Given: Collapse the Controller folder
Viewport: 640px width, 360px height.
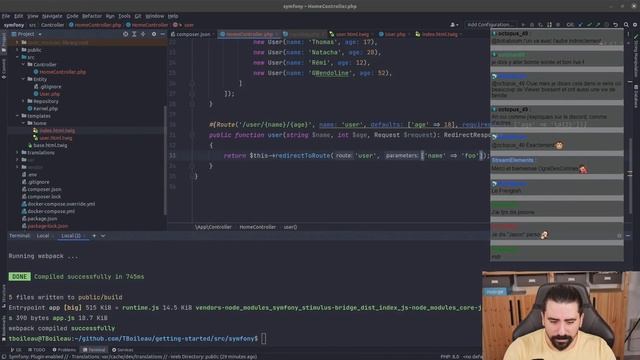Looking at the screenshot, I should point(24,64).
